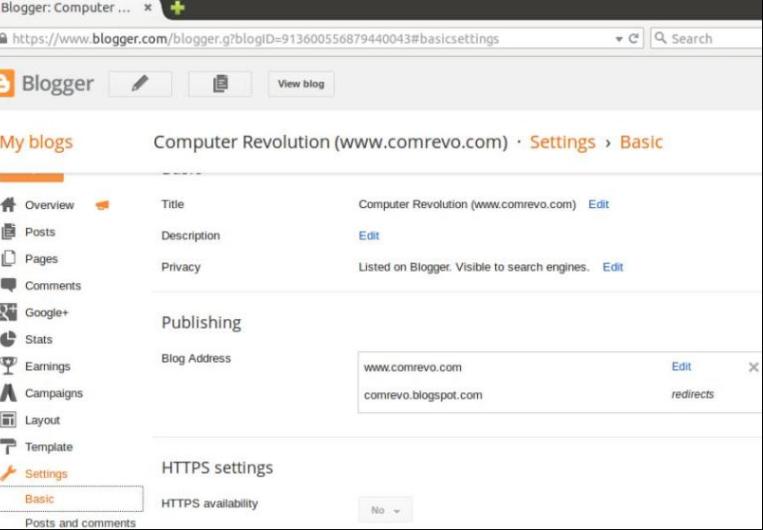Click comrevo.blogspot.com address text
The width and height of the screenshot is (763, 530).
(423, 395)
